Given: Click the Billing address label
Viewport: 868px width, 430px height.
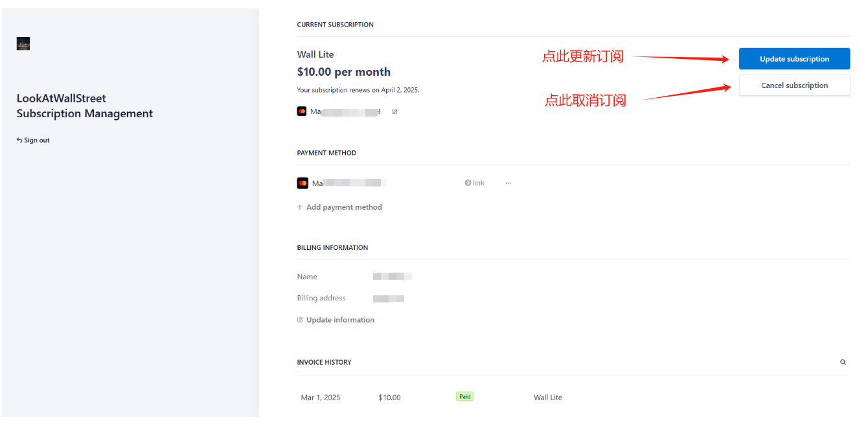Looking at the screenshot, I should (x=321, y=299).
